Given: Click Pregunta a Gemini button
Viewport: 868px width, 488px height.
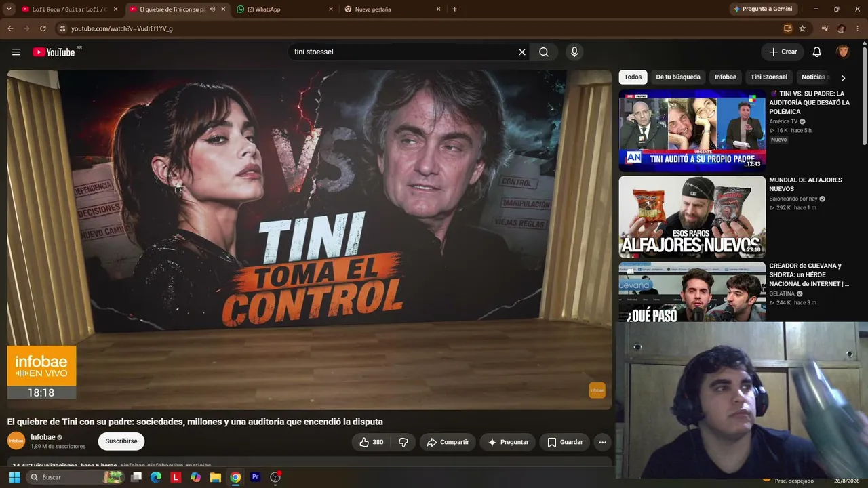Looking at the screenshot, I should coord(763,9).
